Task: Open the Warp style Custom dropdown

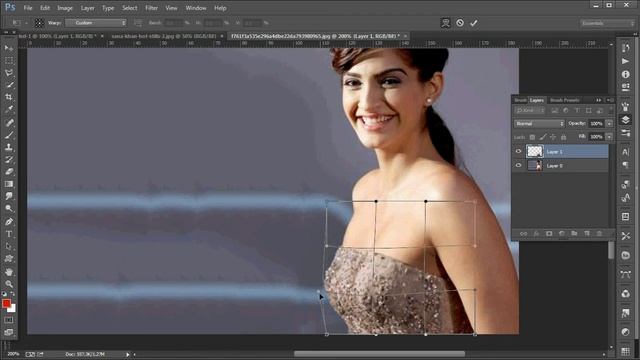Action: (x=96, y=23)
